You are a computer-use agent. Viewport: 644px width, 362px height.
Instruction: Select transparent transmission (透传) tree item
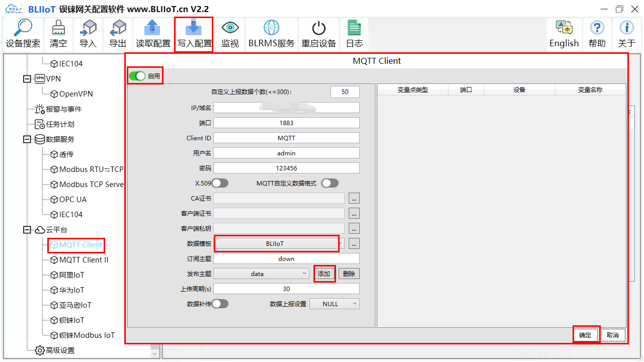tap(62, 154)
